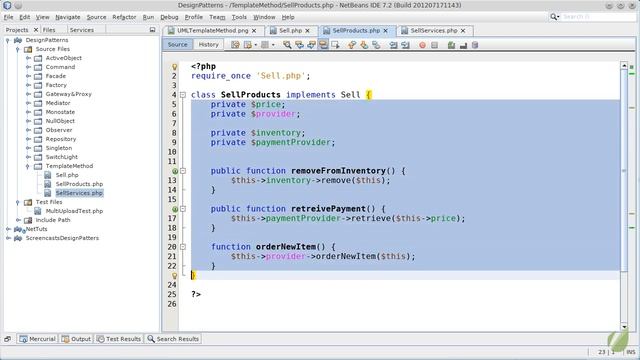Close the Projects panel tab
Screen dimensions: 640x360
point(36,30)
